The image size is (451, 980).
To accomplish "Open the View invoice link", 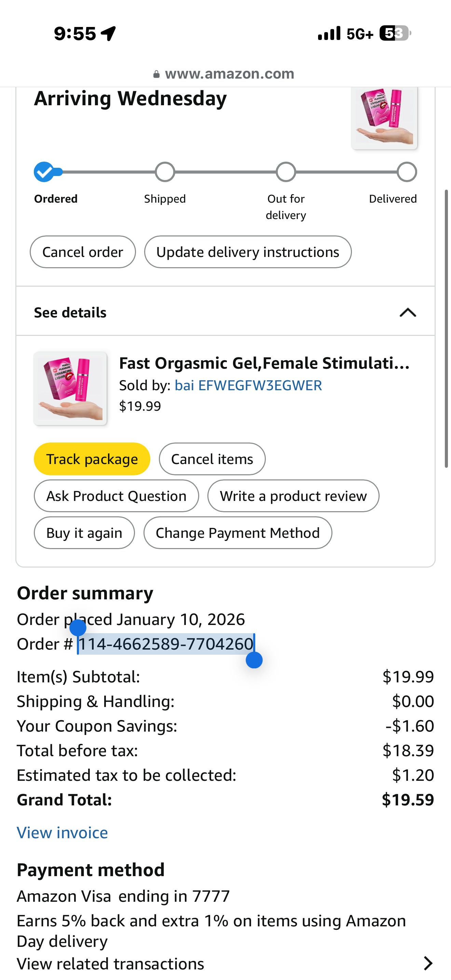I will pos(63,833).
